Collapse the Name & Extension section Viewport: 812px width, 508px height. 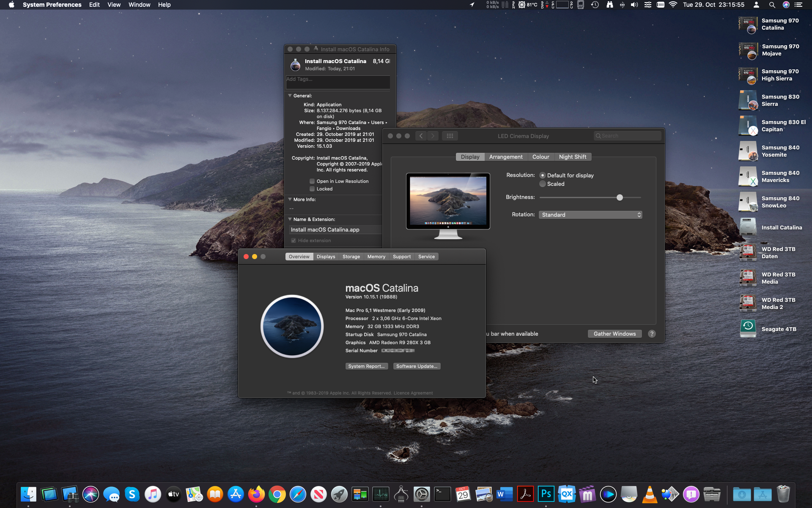coord(290,219)
